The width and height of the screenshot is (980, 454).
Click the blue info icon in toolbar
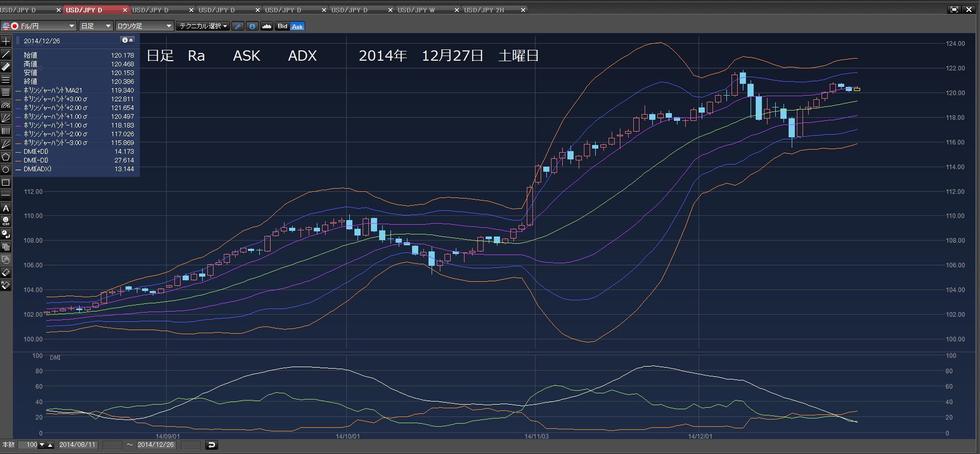[x=252, y=26]
